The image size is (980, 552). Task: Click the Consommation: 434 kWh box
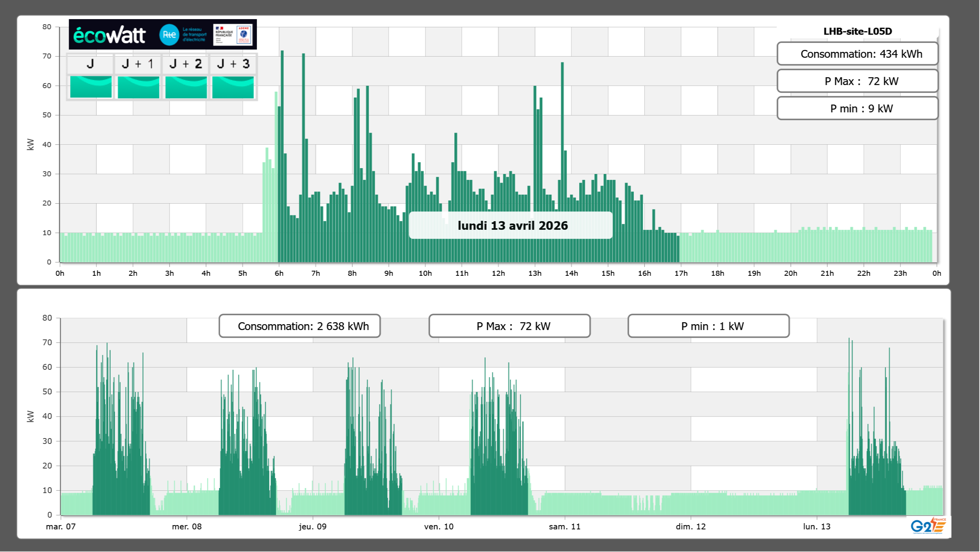(857, 54)
